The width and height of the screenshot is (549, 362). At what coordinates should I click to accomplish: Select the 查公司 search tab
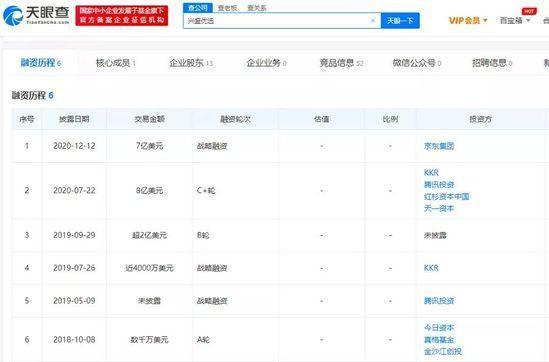[x=197, y=7]
